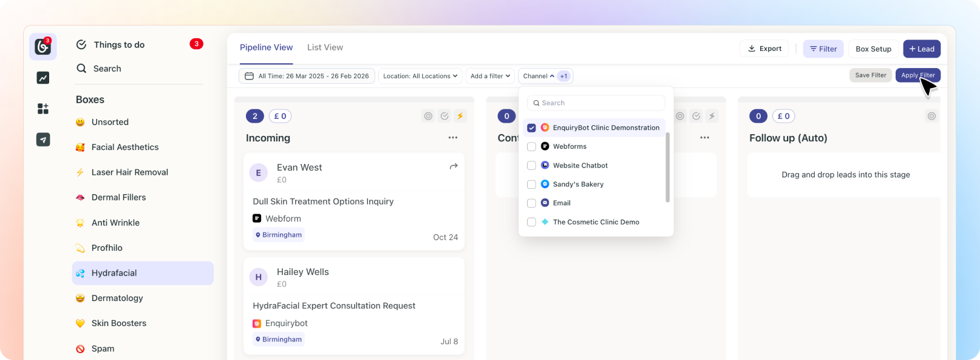Screen dimensions: 980x360
Task: Click the H avatar on Hailey Wells card
Action: click(259, 277)
